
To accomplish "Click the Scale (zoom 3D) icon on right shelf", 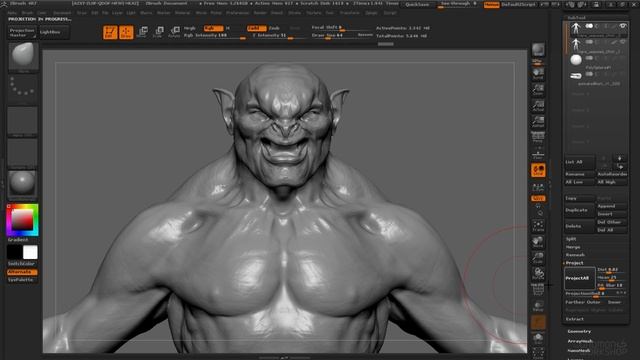I will pyautogui.click(x=538, y=257).
